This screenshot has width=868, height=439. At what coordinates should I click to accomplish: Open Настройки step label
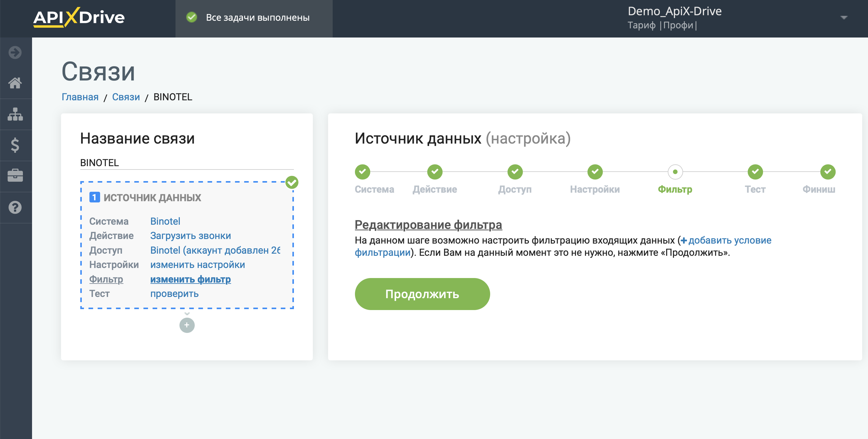click(595, 189)
